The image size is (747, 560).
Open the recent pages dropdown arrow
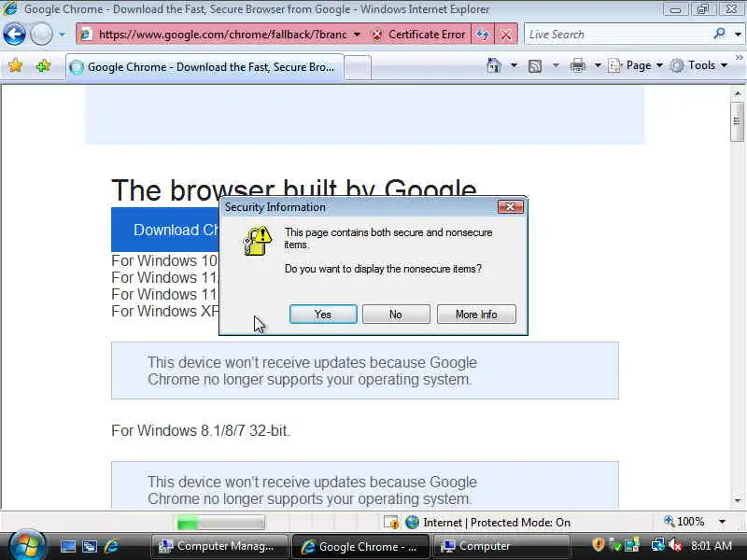(62, 35)
